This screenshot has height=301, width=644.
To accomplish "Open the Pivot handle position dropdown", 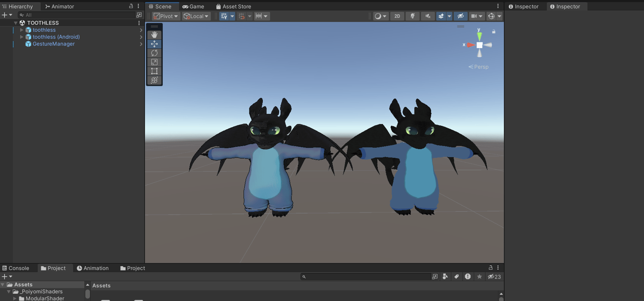I will point(166,16).
